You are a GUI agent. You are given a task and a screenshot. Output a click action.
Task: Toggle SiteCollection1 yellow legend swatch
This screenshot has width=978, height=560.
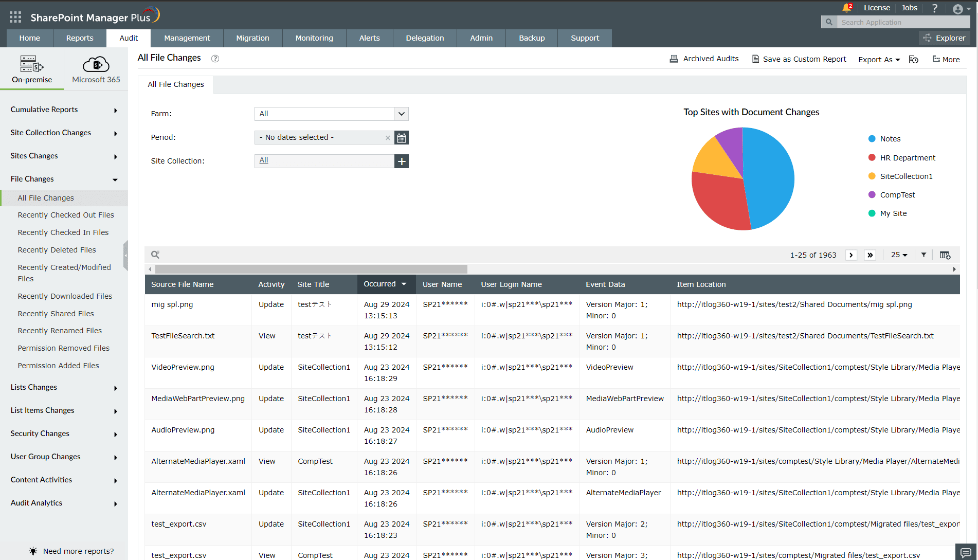tap(872, 176)
